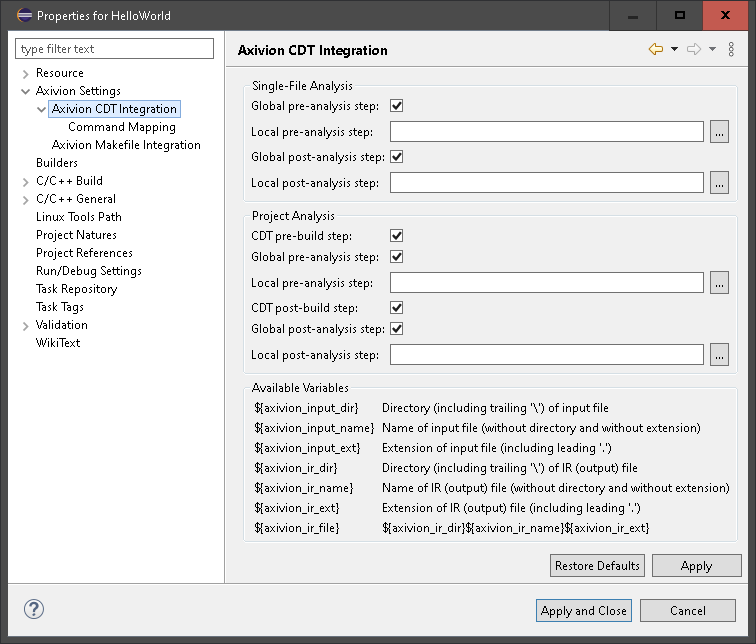756x644 pixels.
Task: Browse for Single-File Local post-analysis step
Action: [x=719, y=183]
